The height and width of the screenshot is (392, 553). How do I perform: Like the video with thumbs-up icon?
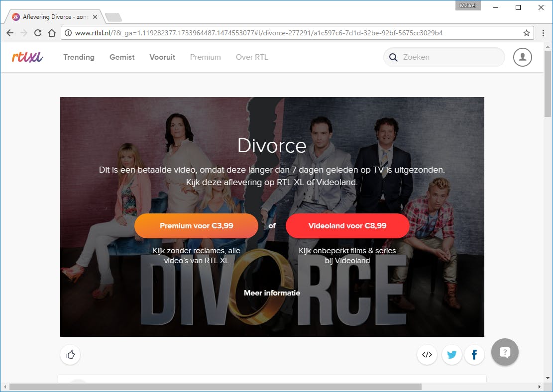tap(71, 354)
